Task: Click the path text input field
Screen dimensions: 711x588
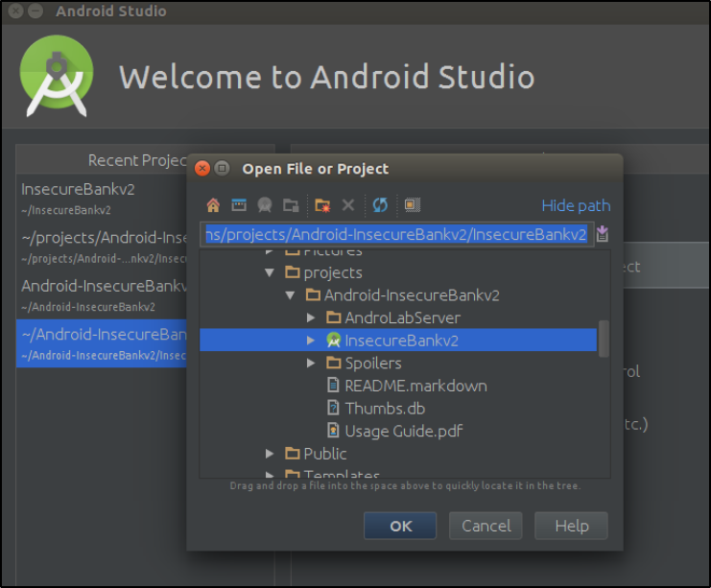Action: click(397, 234)
